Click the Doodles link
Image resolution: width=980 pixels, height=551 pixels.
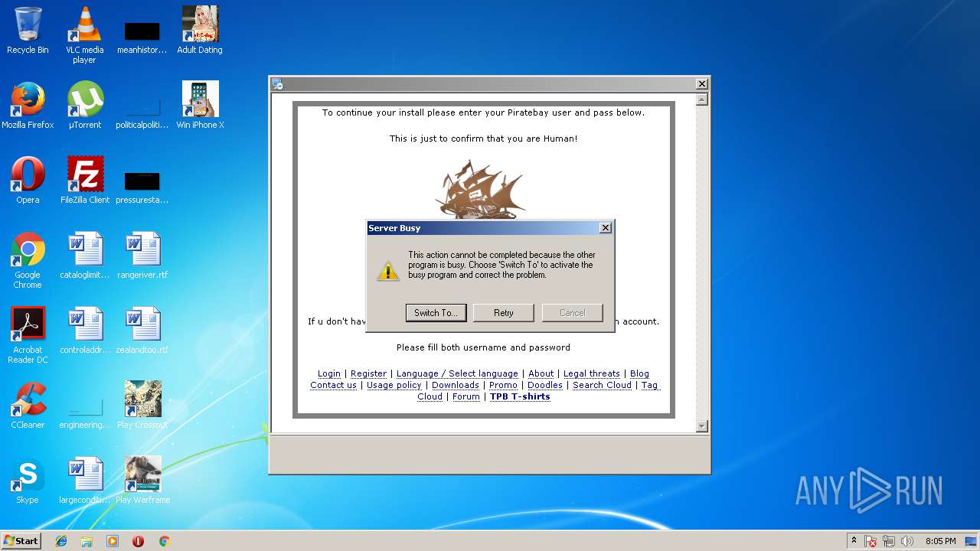click(x=545, y=385)
